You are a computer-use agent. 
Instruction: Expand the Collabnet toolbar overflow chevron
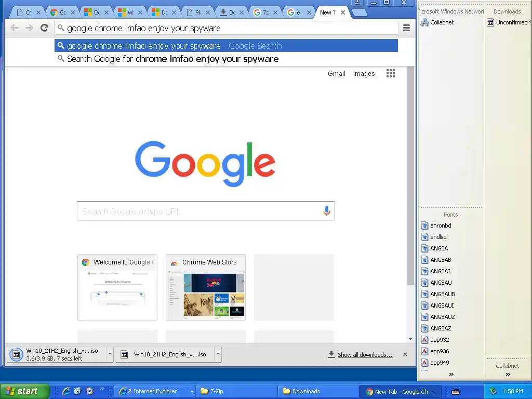(x=508, y=374)
